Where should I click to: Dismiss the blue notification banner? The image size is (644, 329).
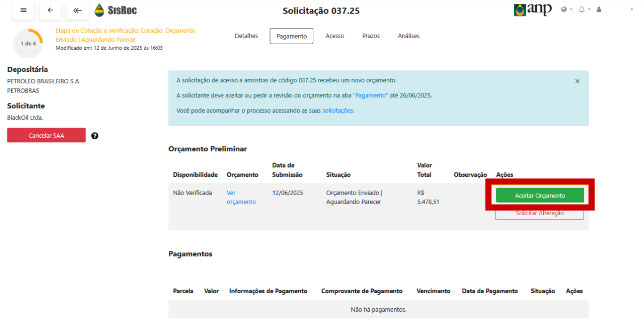click(577, 81)
